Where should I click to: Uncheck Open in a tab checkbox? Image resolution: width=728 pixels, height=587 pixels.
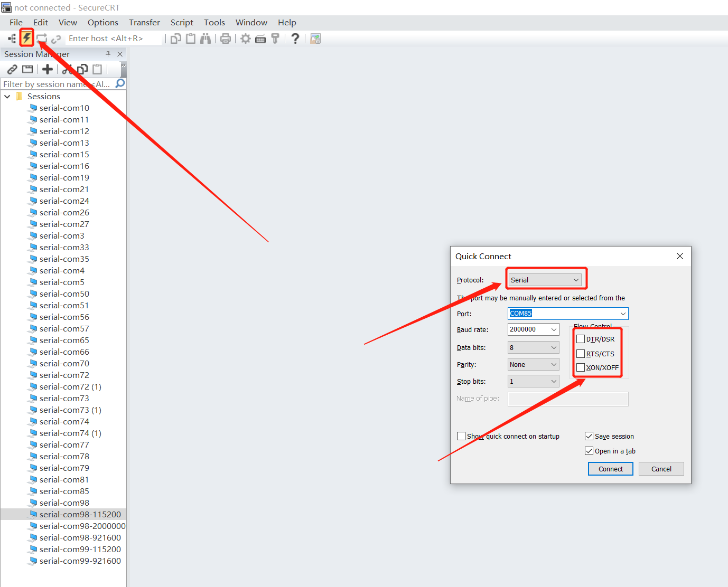pyautogui.click(x=589, y=451)
